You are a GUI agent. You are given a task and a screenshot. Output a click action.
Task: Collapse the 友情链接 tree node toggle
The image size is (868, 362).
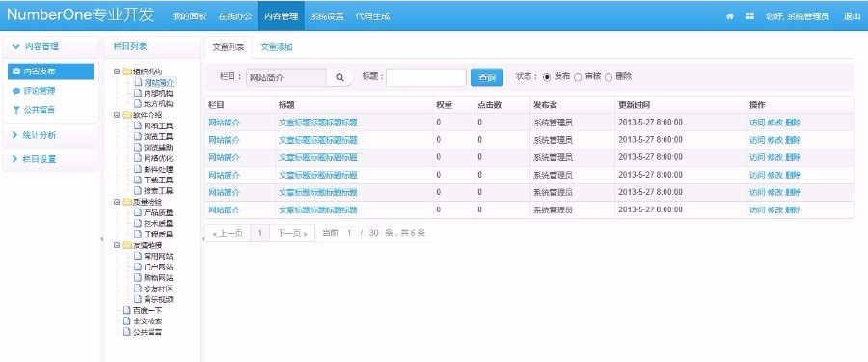(x=117, y=245)
